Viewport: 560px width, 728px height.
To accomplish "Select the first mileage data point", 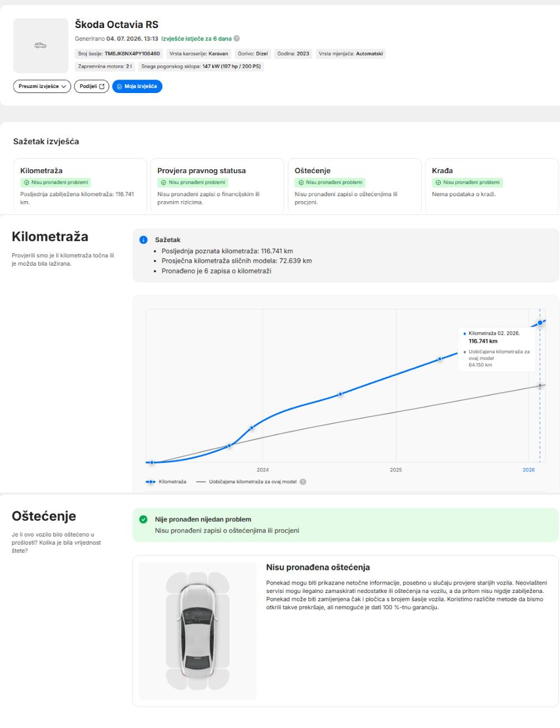I will pos(151,462).
